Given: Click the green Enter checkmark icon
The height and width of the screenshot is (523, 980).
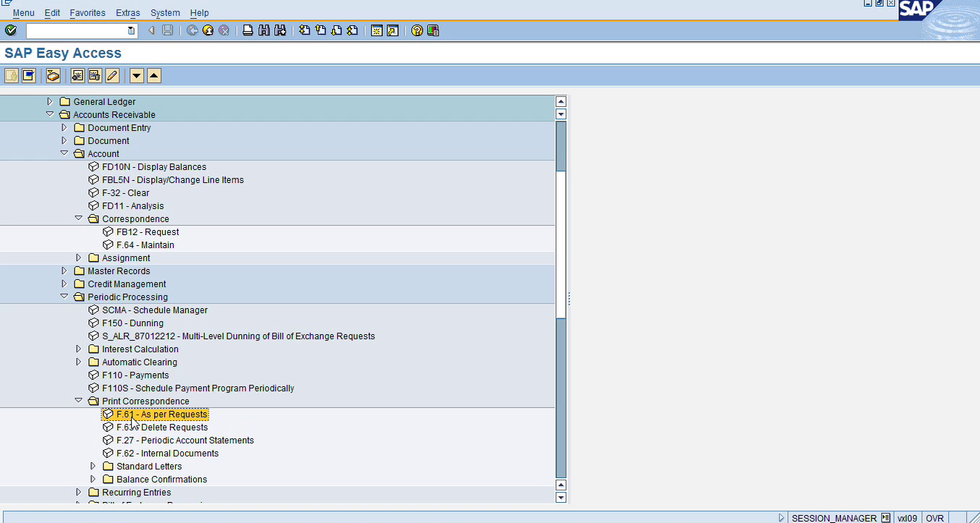Looking at the screenshot, I should pos(10,30).
